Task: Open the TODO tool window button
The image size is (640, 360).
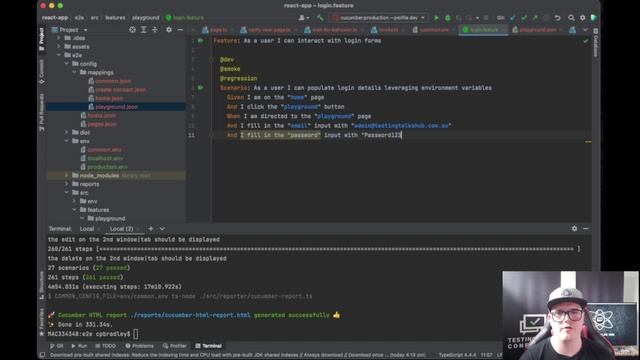Action: (105, 346)
